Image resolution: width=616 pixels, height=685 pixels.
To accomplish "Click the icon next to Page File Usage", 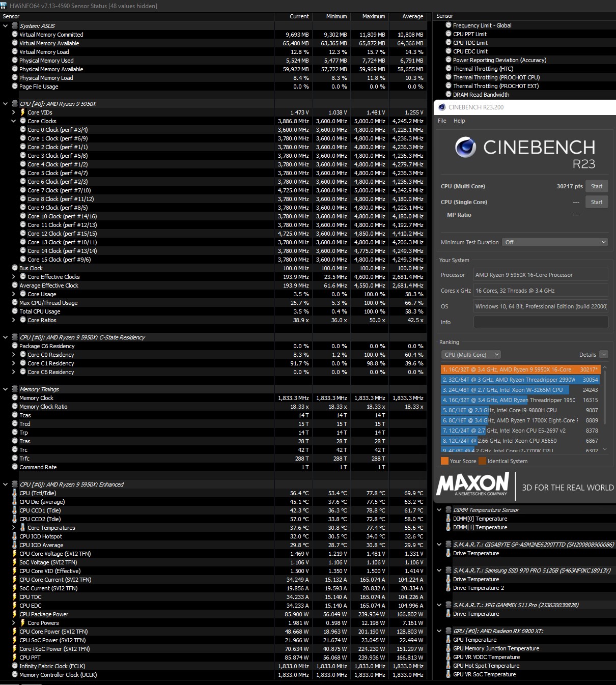I will point(15,86).
